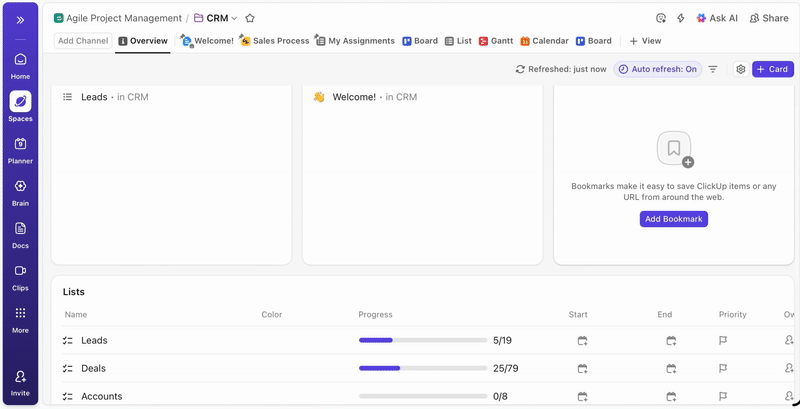Open the Ask AI assistant
The image size is (800, 409).
pyautogui.click(x=717, y=18)
